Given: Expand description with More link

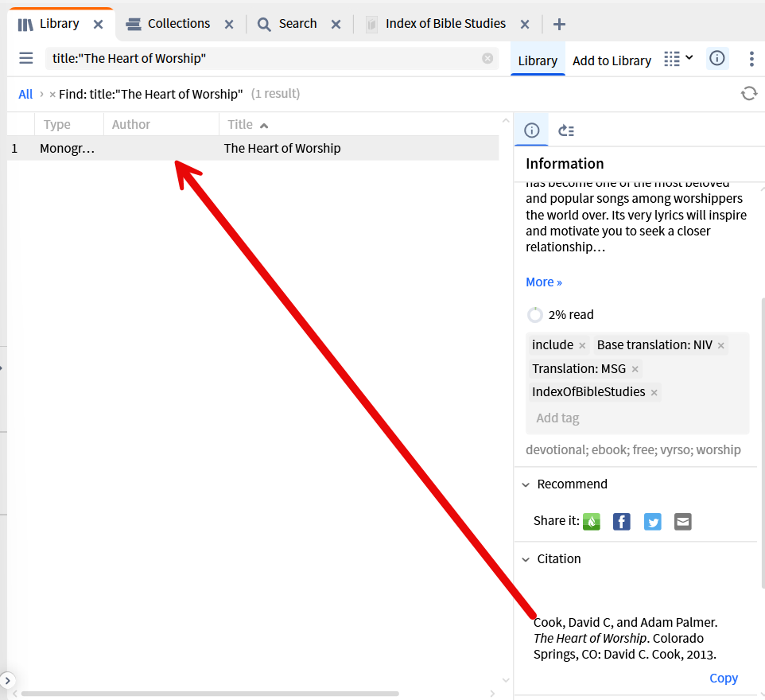Looking at the screenshot, I should coord(543,282).
